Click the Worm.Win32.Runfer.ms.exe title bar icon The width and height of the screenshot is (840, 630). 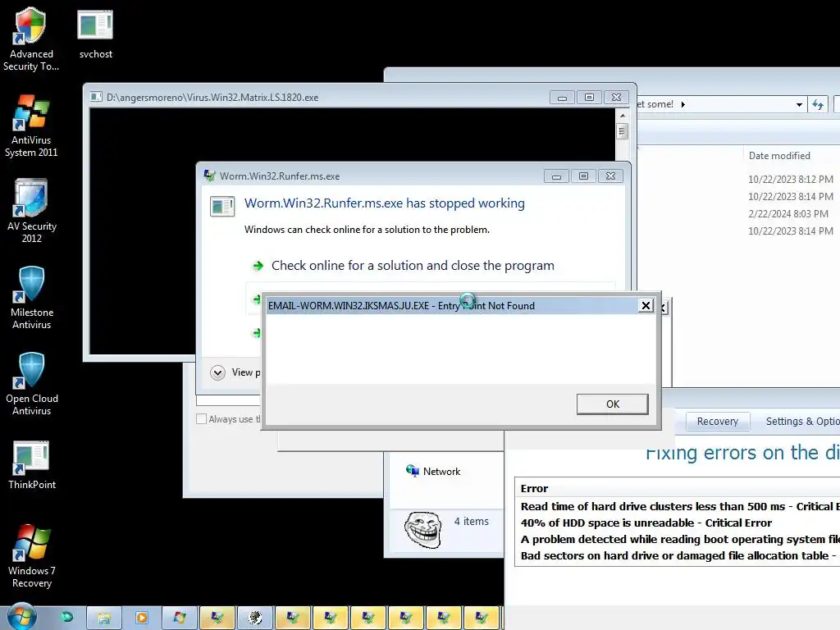(x=209, y=176)
